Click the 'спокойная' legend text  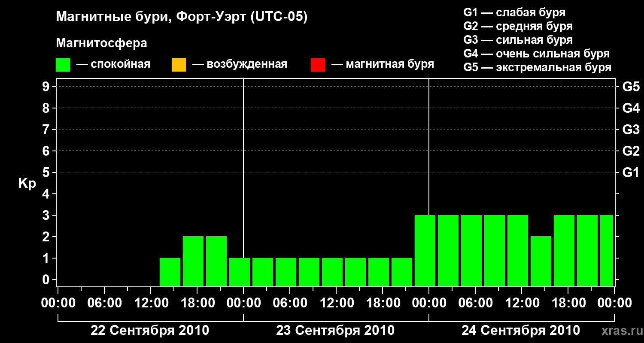[121, 65]
